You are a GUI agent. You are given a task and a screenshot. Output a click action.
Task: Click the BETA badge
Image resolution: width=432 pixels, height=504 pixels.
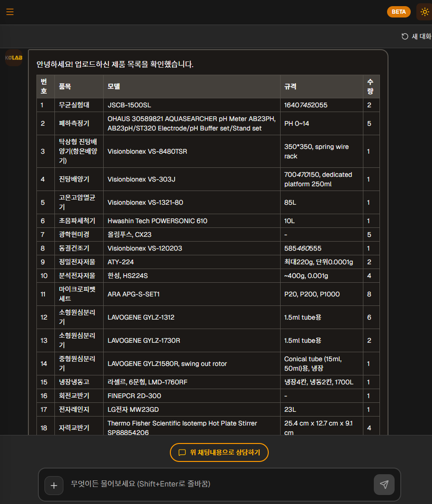tap(398, 12)
